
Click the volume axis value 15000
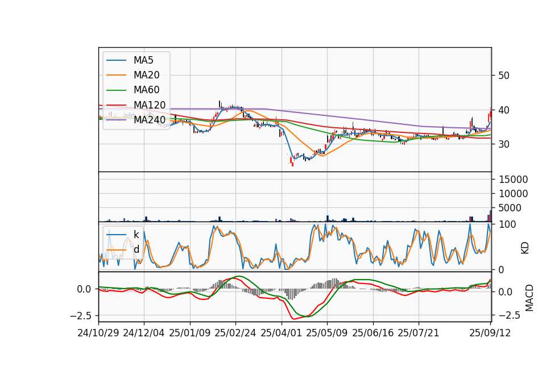tap(514, 180)
